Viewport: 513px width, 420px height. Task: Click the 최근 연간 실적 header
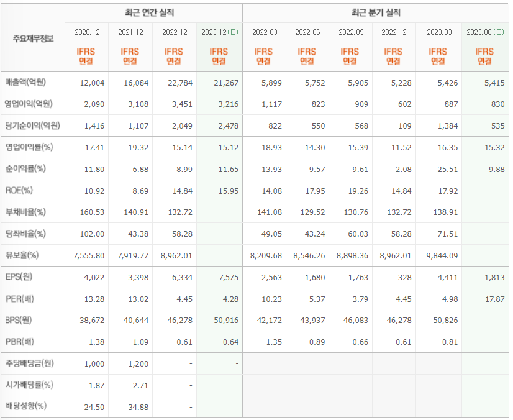(150, 13)
